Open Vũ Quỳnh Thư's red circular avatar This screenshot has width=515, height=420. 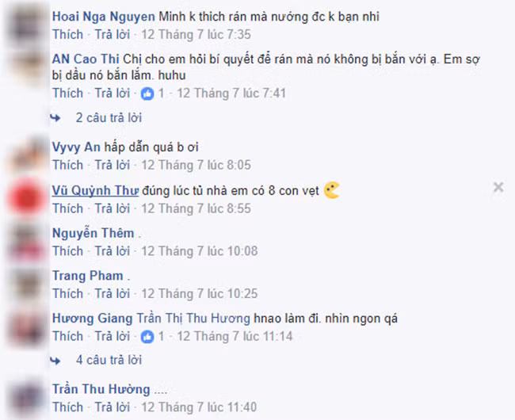26,198
